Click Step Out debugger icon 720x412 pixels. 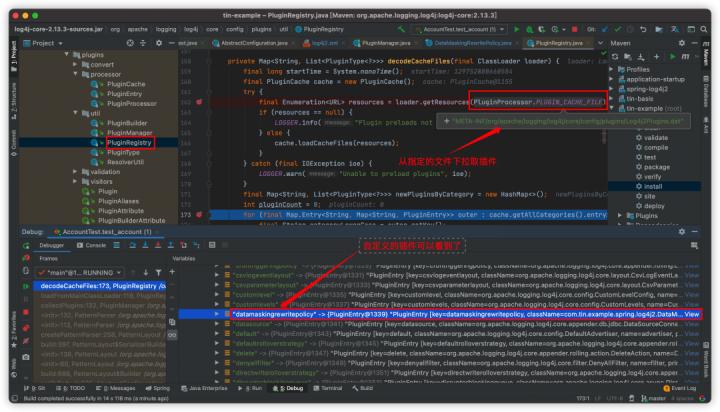point(170,245)
